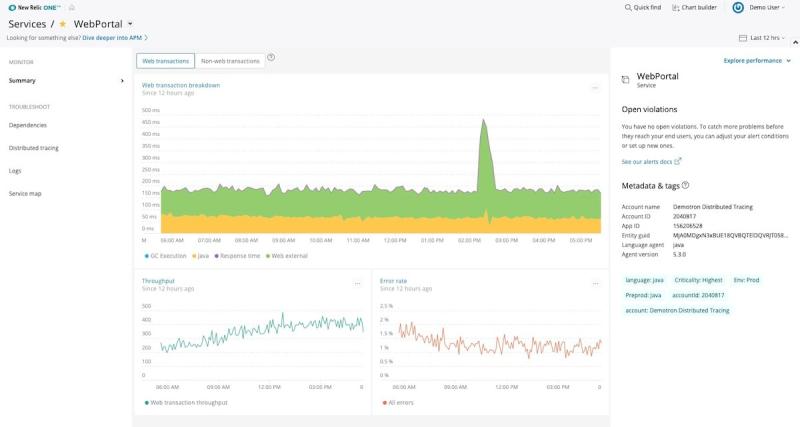
Task: Select the account: Demotron Distributed Tracing tag
Action: (677, 310)
